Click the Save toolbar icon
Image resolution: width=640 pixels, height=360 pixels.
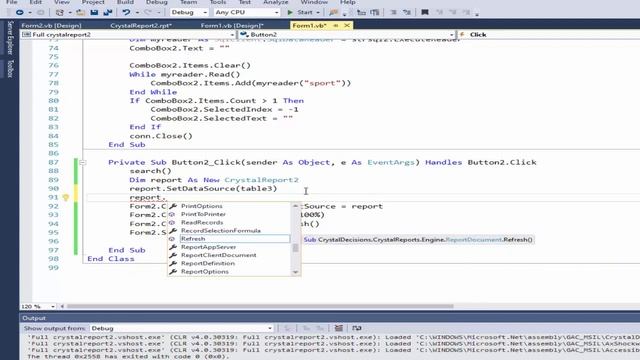[94, 12]
